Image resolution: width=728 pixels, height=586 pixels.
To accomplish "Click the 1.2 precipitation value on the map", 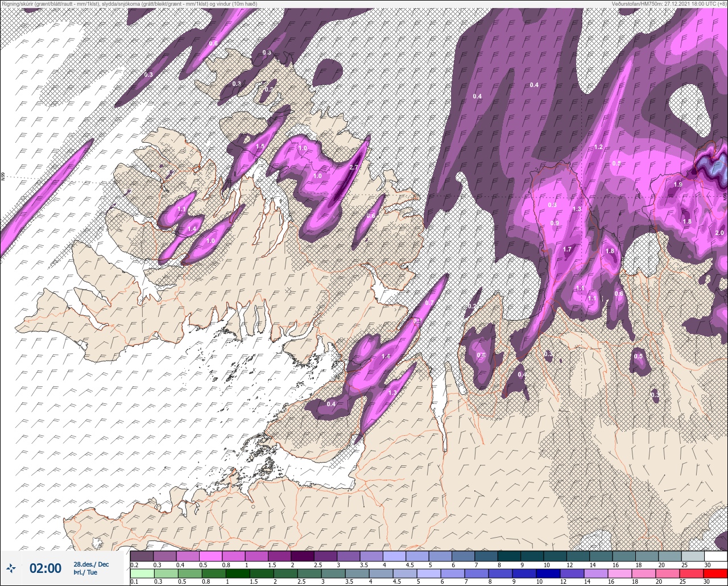I will (x=598, y=147).
